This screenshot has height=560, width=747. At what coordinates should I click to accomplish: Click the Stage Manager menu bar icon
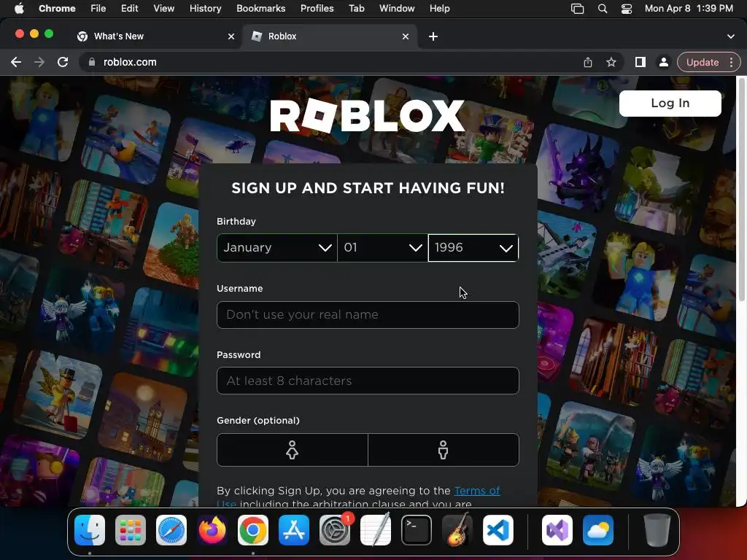[578, 9]
